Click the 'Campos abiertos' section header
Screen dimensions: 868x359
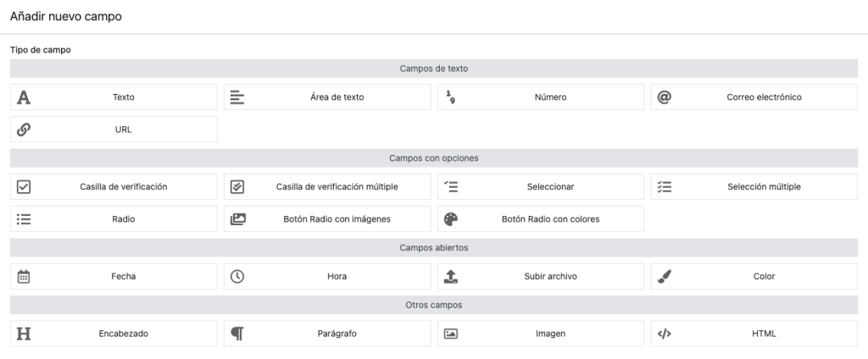coord(434,248)
